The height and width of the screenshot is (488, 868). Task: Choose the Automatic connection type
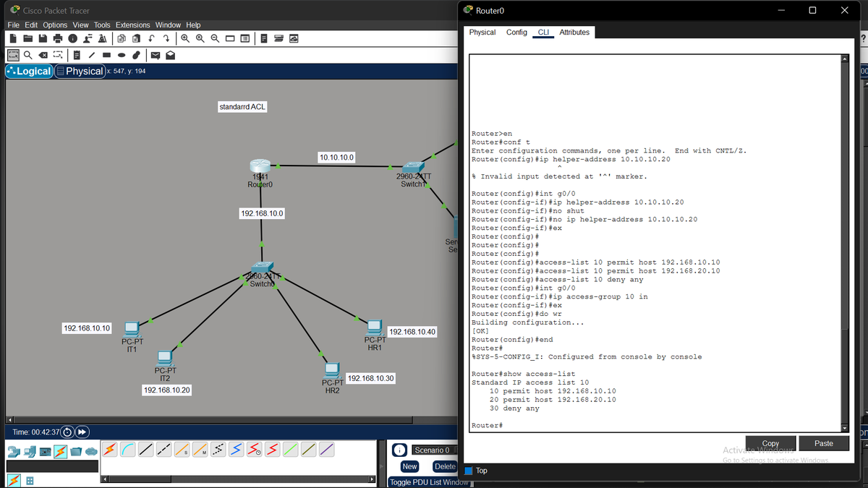[109, 450]
